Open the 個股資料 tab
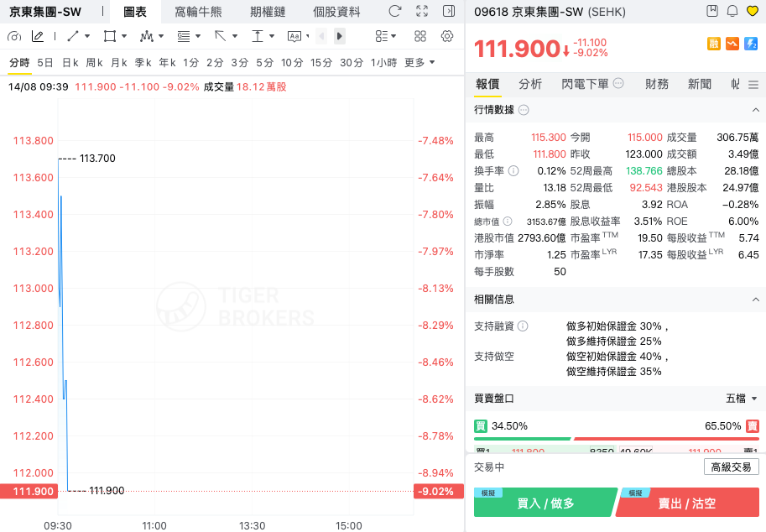This screenshot has width=766, height=532. pos(336,12)
